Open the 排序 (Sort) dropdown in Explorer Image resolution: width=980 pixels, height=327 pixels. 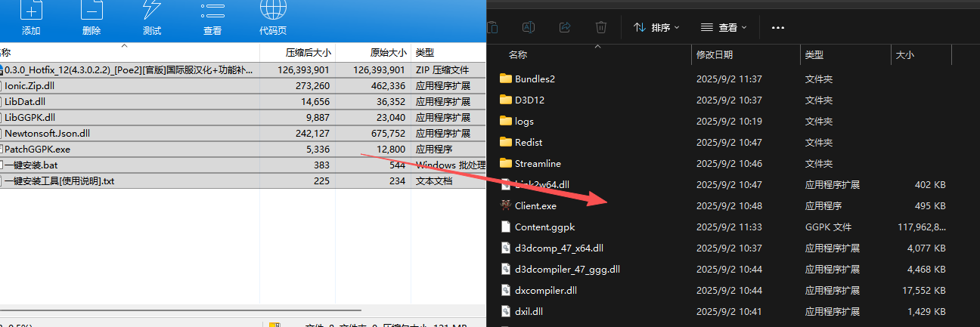click(656, 27)
